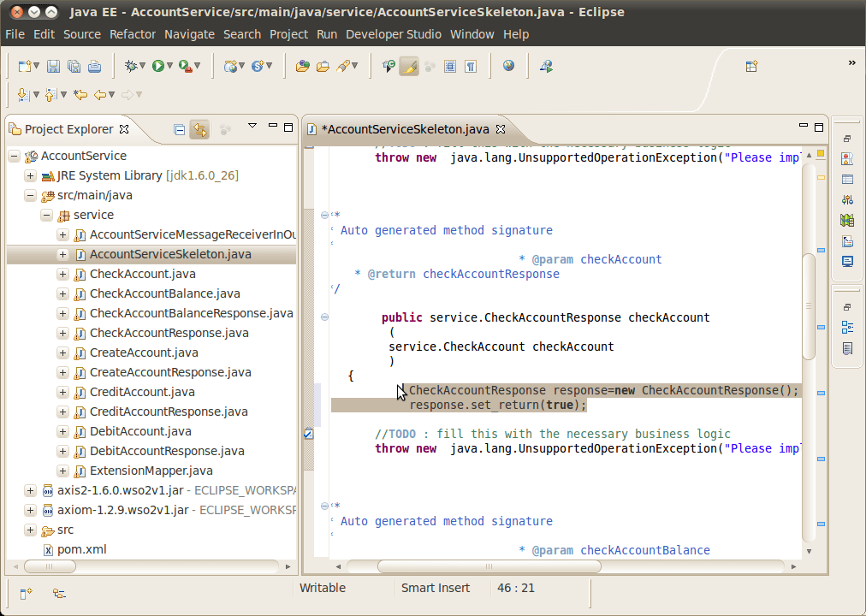Click the show more toolbar chevron
Viewport: 866px width, 616px height.
(851, 63)
